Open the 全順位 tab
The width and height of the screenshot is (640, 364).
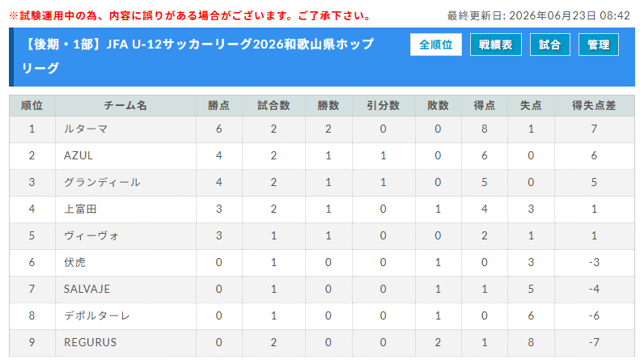click(436, 44)
